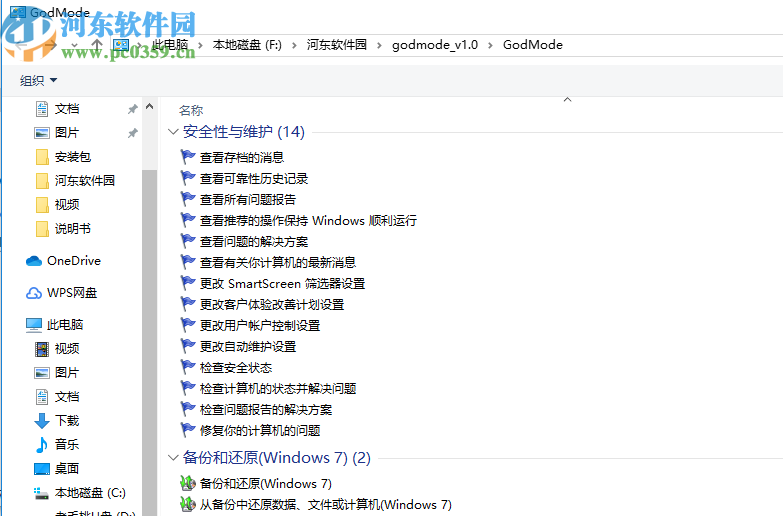Click restore icon beside 从备份中还原数据 item
The image size is (783, 516).
(x=188, y=504)
